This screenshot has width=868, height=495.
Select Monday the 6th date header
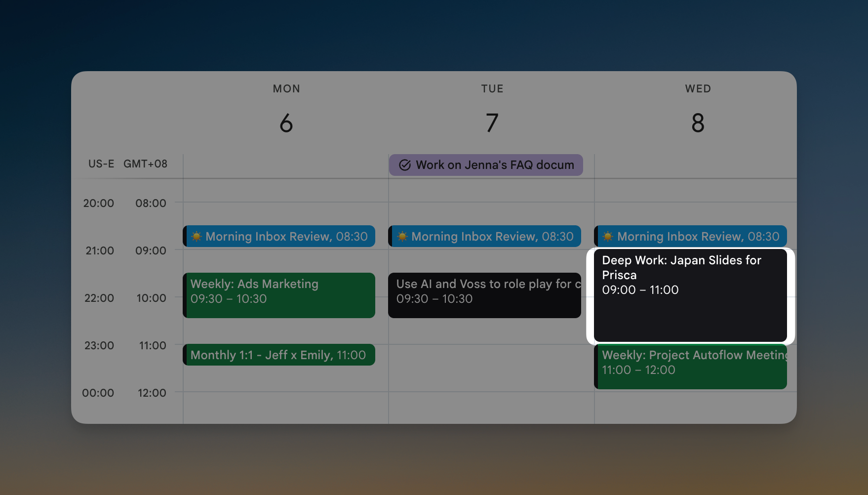[x=286, y=123]
